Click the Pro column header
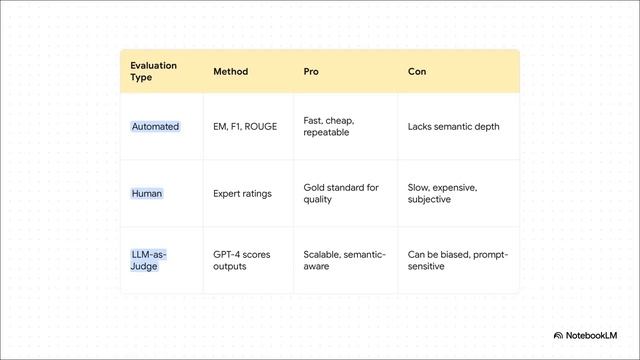Image resolution: width=640 pixels, height=360 pixels. [311, 71]
